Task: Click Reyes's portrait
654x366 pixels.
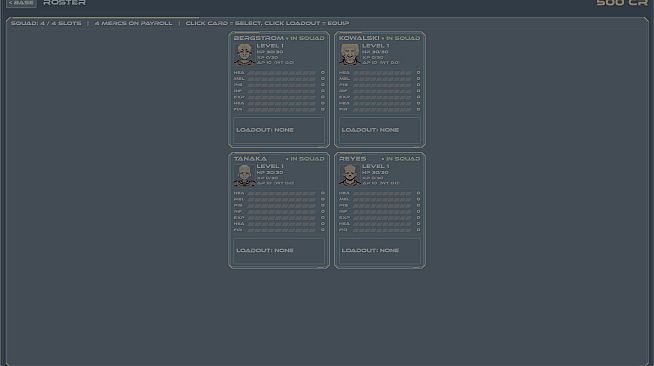Action: click(350, 175)
